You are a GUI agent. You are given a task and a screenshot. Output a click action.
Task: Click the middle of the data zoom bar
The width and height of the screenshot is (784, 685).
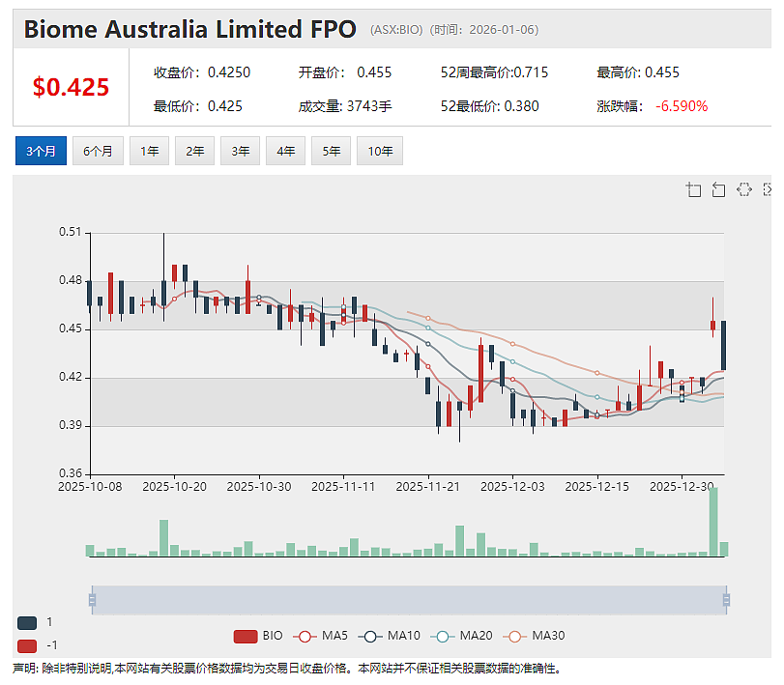click(409, 600)
